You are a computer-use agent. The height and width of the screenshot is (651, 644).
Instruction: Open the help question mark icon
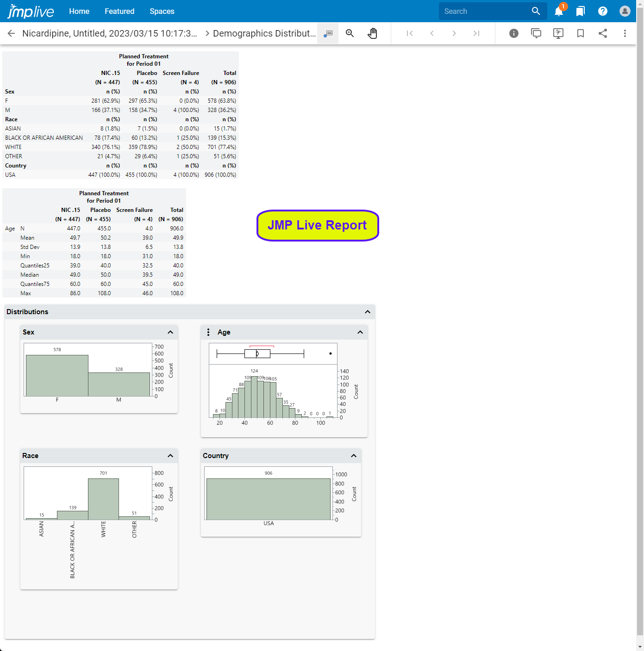click(x=603, y=12)
